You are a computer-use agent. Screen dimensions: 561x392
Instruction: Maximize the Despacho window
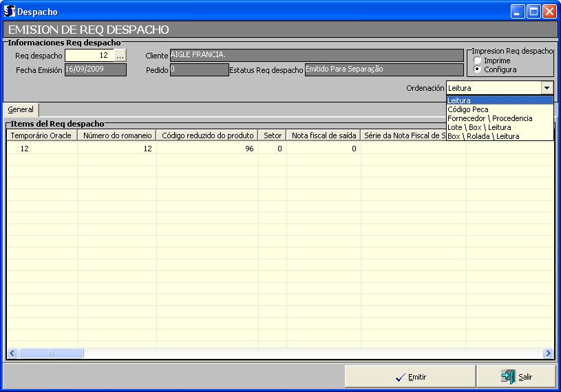(533, 12)
